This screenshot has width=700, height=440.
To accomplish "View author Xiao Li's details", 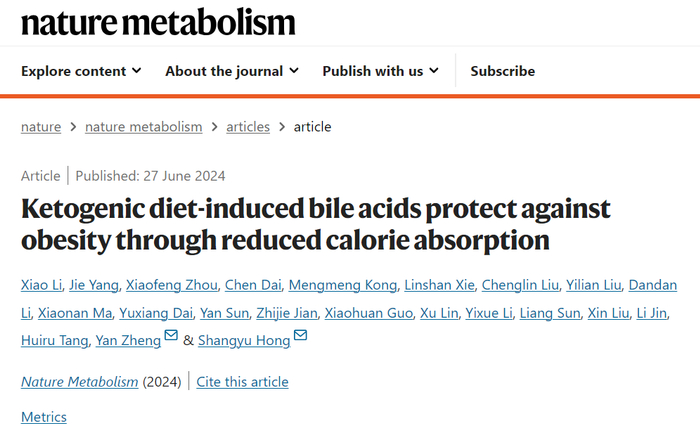I will (x=41, y=285).
